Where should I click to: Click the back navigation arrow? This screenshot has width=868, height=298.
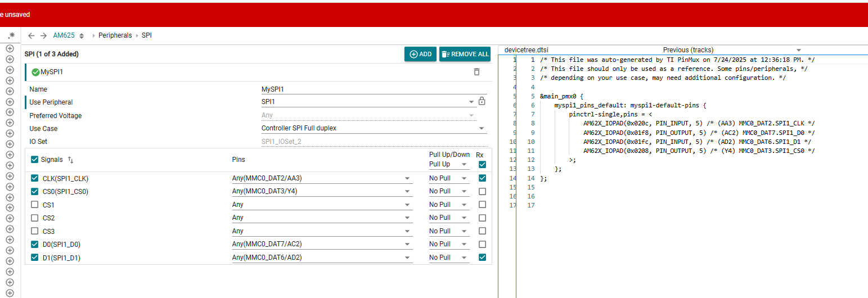(x=32, y=35)
